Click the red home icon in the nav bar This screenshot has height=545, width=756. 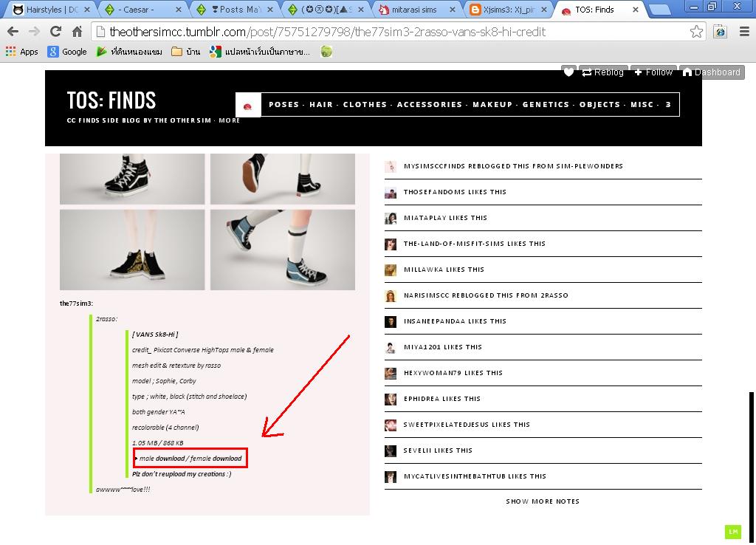tap(248, 105)
